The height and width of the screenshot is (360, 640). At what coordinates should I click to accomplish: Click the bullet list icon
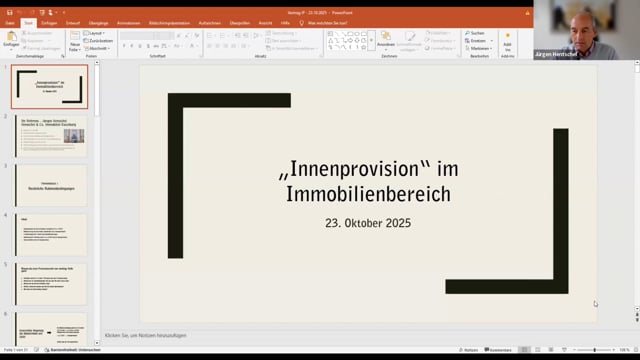click(210, 36)
